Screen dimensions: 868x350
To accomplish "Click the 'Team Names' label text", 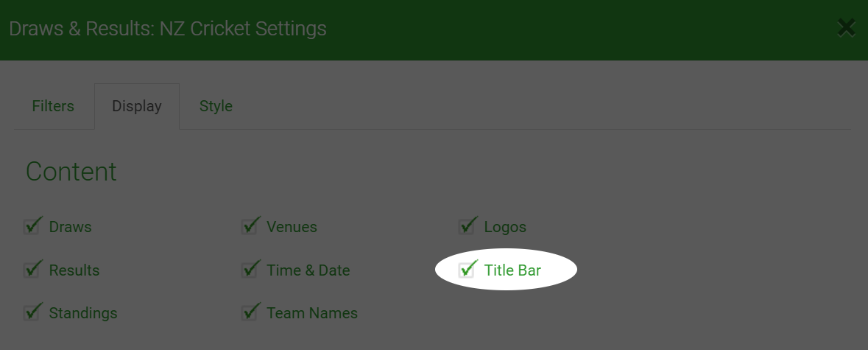I will (x=312, y=313).
